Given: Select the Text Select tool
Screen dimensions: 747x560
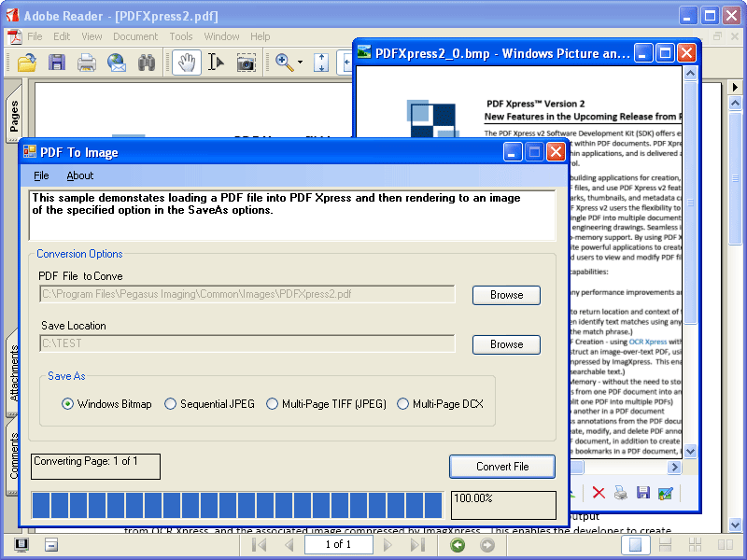Looking at the screenshot, I should click(x=217, y=62).
